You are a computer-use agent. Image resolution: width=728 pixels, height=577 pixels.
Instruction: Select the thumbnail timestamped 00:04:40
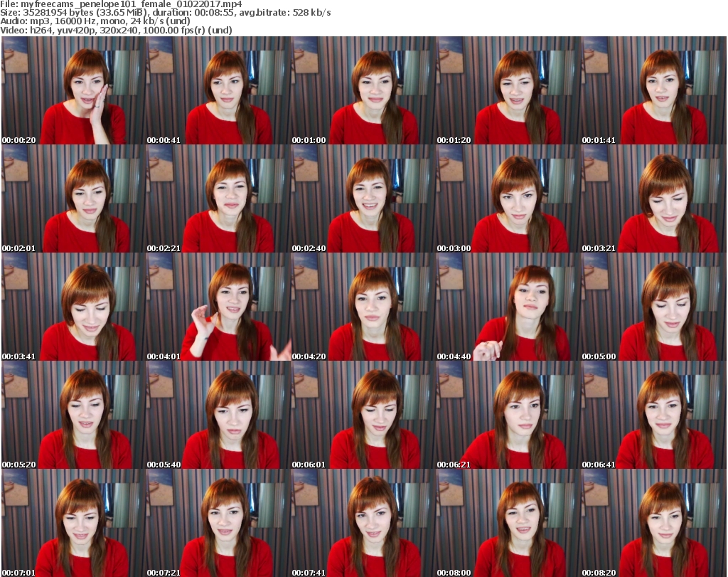click(x=508, y=307)
